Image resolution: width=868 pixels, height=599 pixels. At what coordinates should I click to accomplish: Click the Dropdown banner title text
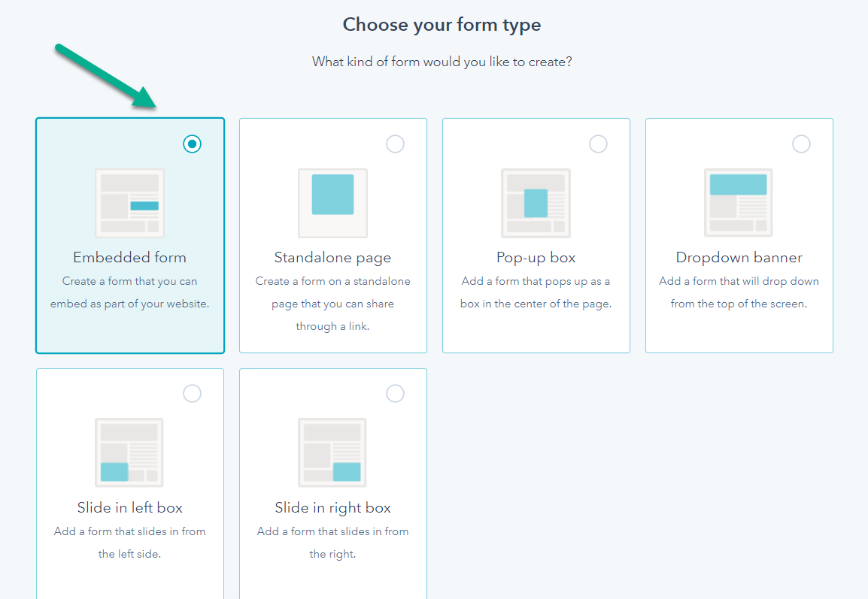click(739, 257)
